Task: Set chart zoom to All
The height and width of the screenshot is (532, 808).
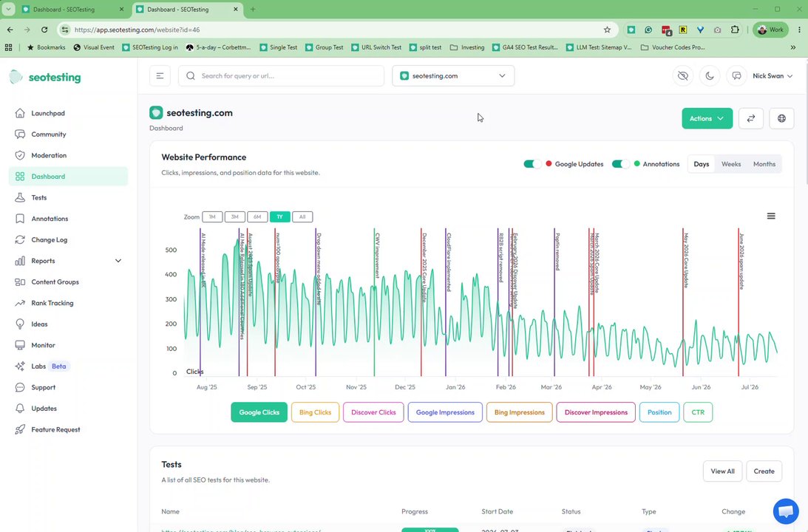Action: 302,216
